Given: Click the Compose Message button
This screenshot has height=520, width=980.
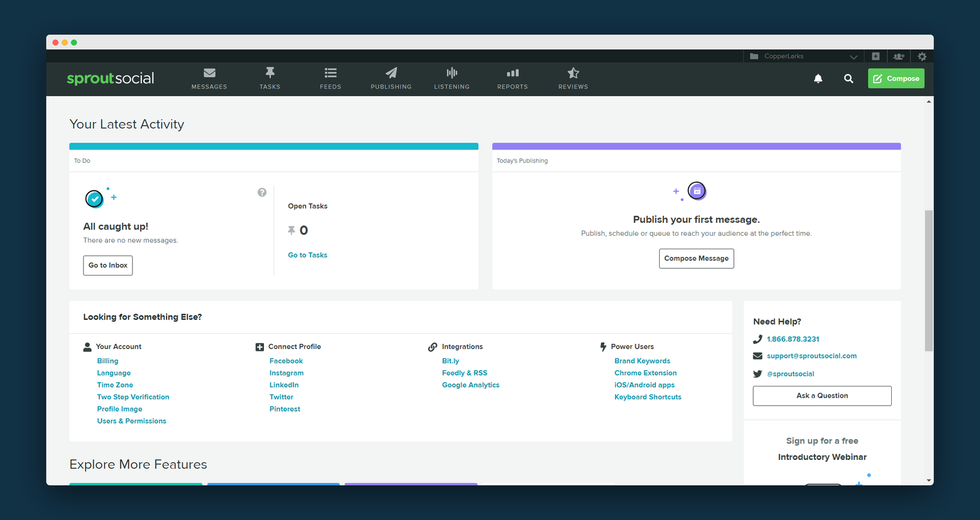Looking at the screenshot, I should (x=696, y=258).
